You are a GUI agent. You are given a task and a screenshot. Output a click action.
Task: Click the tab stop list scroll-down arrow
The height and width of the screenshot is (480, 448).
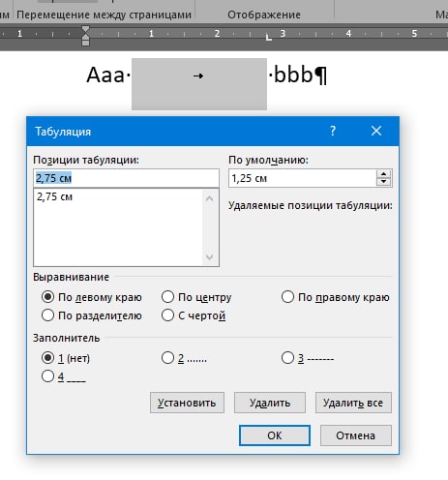click(210, 256)
